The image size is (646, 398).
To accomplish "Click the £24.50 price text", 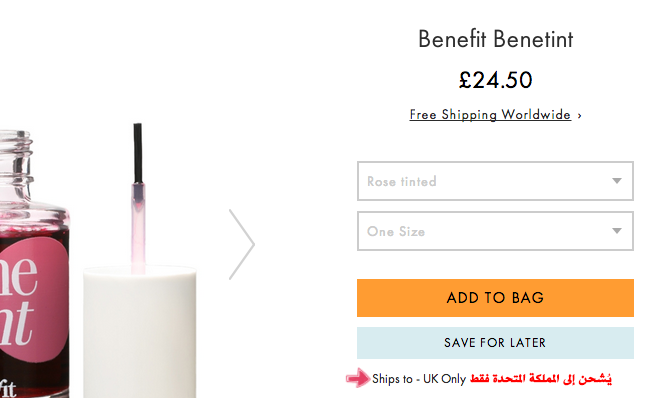I will (x=496, y=80).
